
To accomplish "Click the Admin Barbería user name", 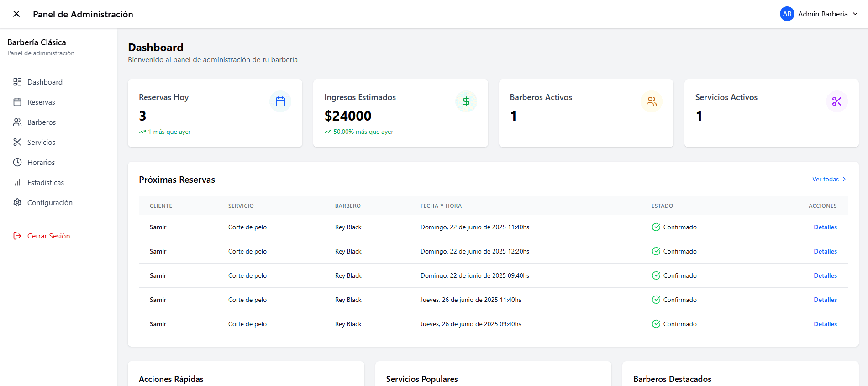I will (x=823, y=14).
